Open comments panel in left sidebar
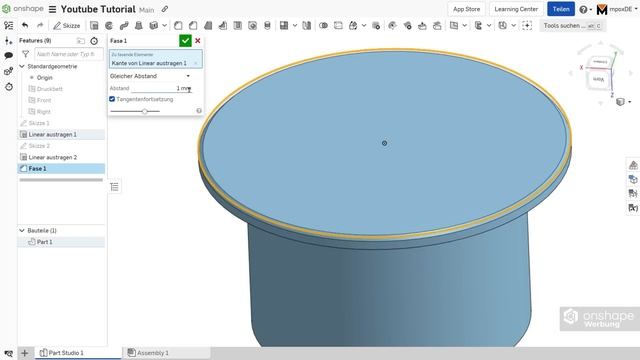The width and height of the screenshot is (640, 360). 9,56
